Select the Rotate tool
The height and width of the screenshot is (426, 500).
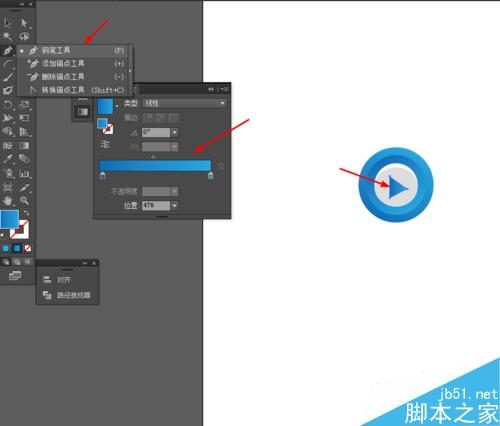click(x=8, y=105)
